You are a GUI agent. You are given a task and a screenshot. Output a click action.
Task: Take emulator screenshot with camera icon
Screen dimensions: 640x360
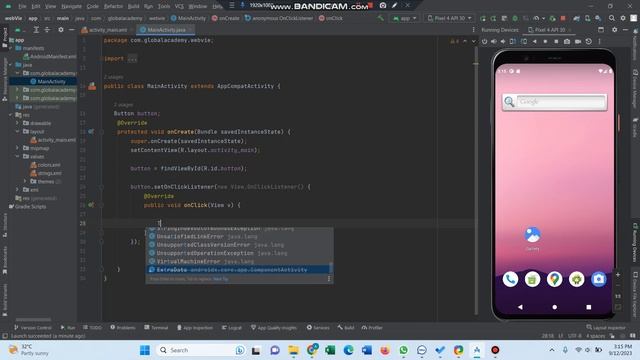[x=567, y=41]
